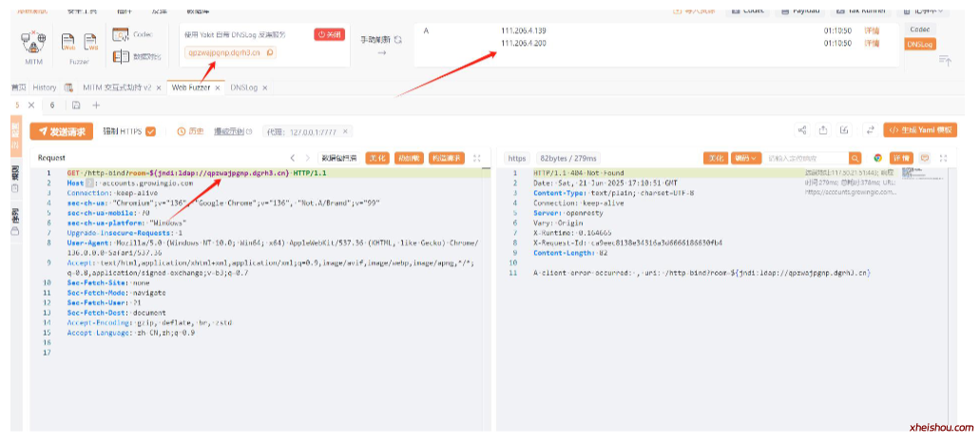Click the red power-off DNSLog button
This screenshot has width=980, height=444.
click(330, 35)
